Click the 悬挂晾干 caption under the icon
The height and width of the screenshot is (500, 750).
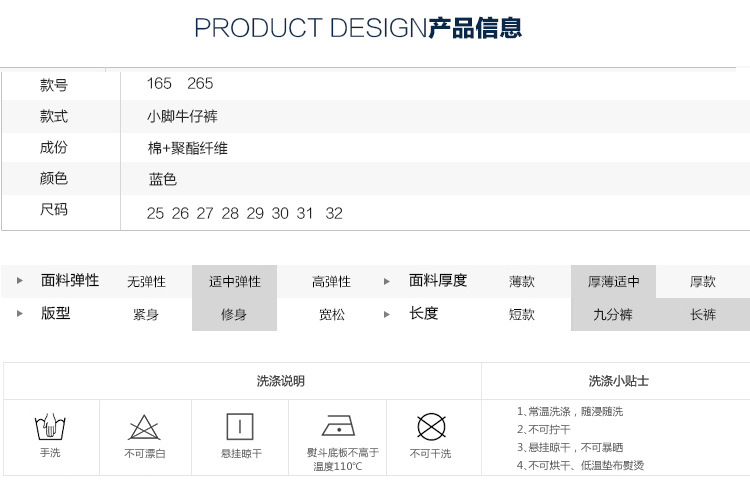tap(241, 453)
